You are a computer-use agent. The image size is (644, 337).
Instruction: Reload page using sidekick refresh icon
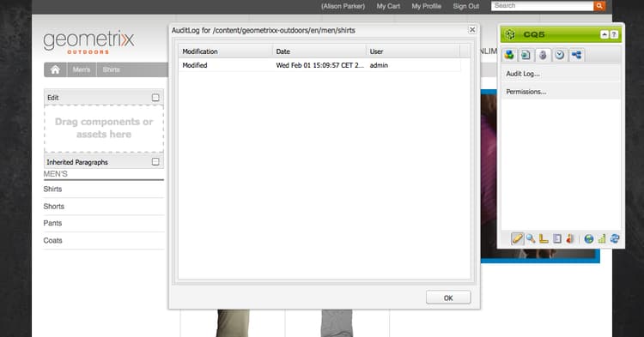(615, 239)
